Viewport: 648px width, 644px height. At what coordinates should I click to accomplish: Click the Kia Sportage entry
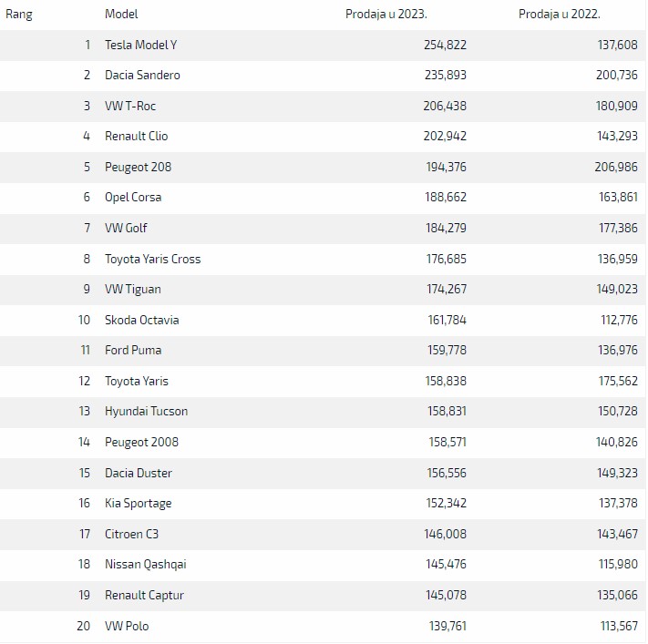[x=138, y=504]
